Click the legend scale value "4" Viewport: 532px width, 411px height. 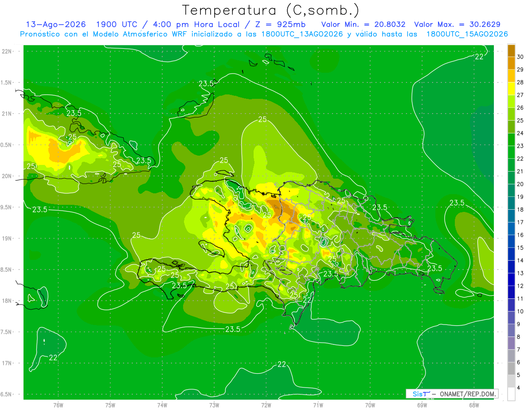click(x=518, y=388)
